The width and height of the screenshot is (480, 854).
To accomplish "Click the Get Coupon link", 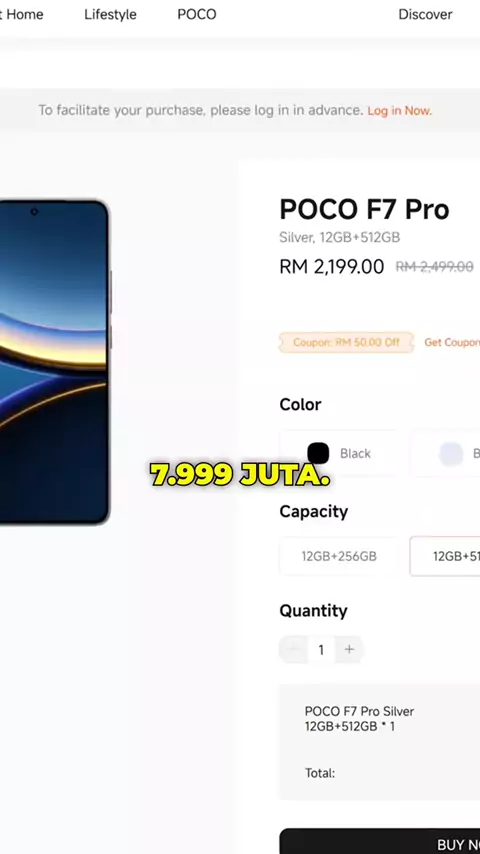I will click(452, 342).
